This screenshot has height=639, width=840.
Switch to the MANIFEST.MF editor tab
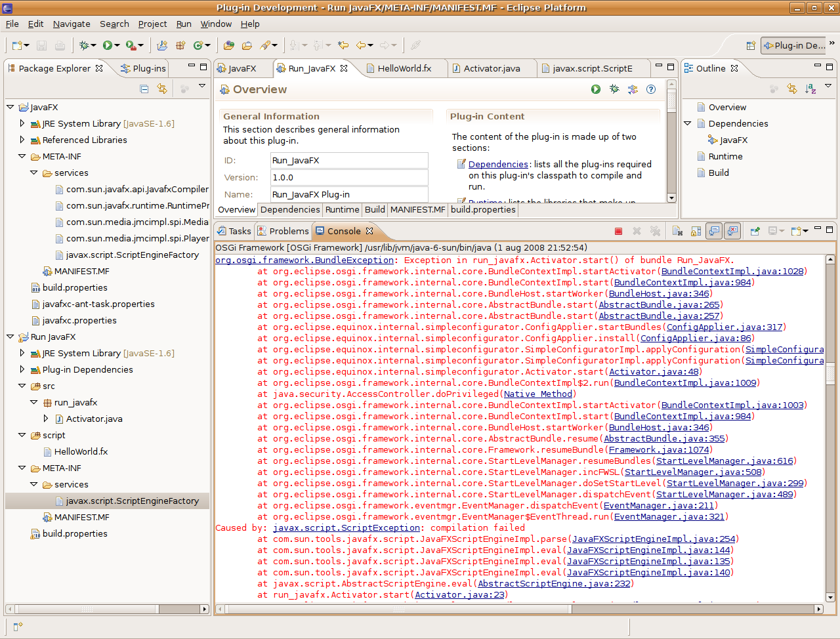coord(417,209)
